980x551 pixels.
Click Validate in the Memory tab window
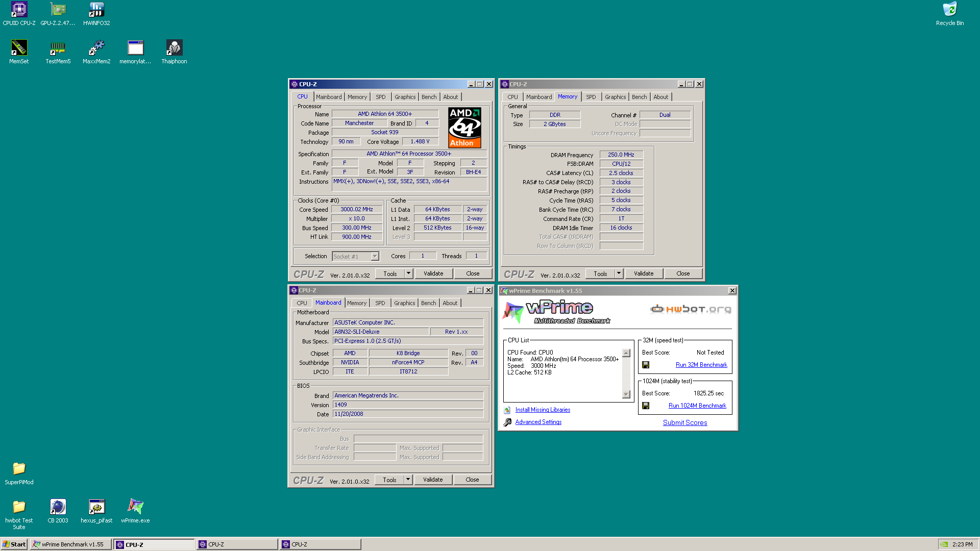[644, 273]
